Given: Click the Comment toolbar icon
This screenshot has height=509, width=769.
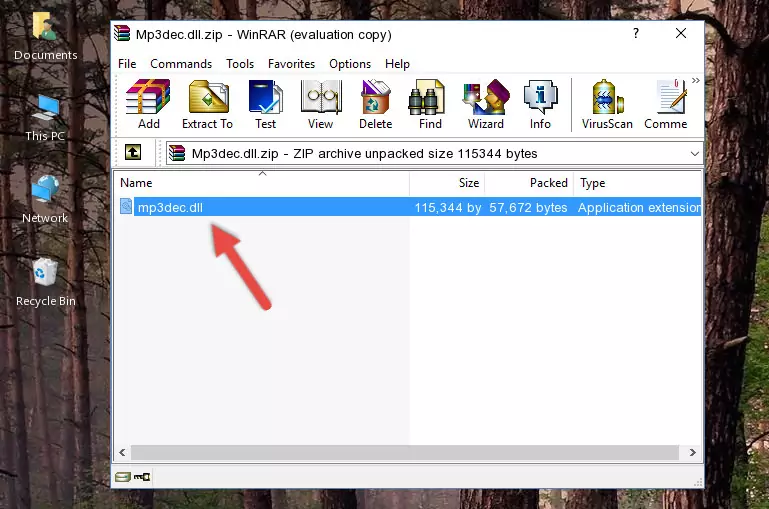Looking at the screenshot, I should point(666,104).
